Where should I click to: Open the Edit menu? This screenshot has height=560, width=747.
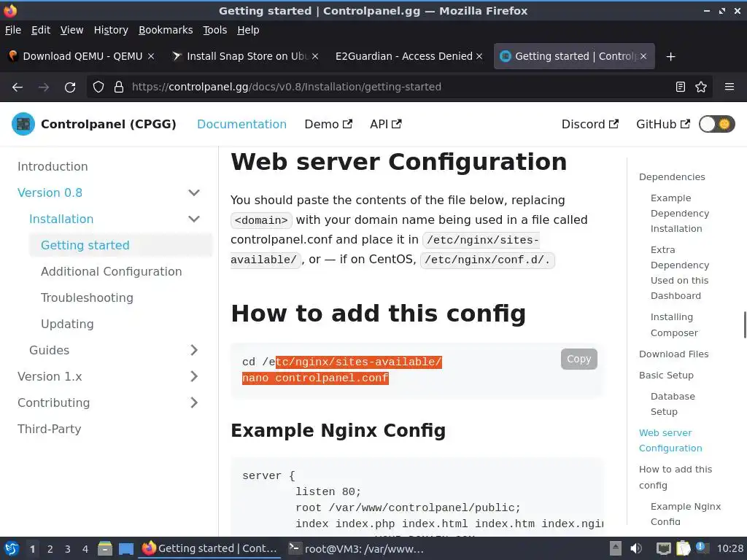pos(41,30)
